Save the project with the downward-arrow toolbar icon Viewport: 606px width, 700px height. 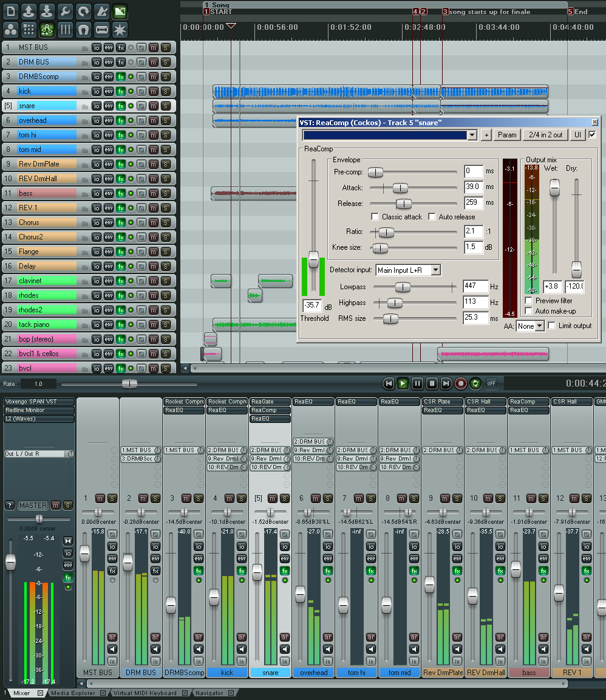[47, 11]
